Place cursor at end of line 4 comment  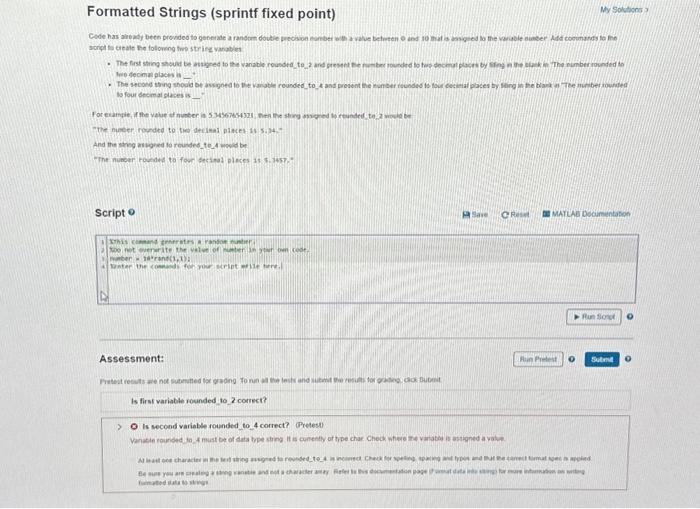tap(283, 266)
